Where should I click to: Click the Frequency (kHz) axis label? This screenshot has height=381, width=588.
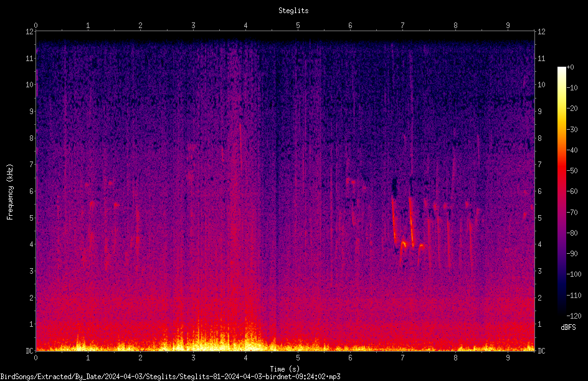pyautogui.click(x=10, y=192)
